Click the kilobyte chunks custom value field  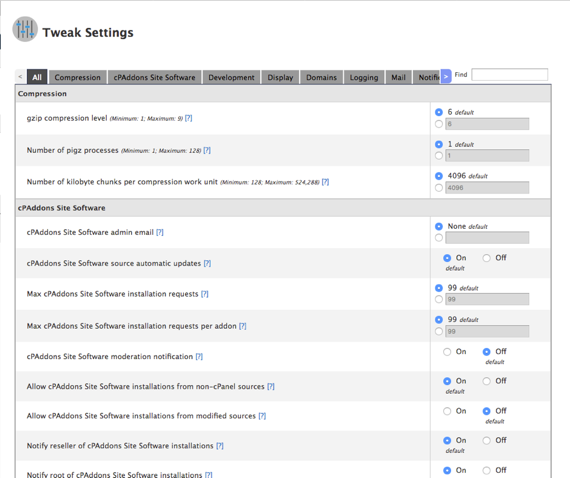[487, 188]
